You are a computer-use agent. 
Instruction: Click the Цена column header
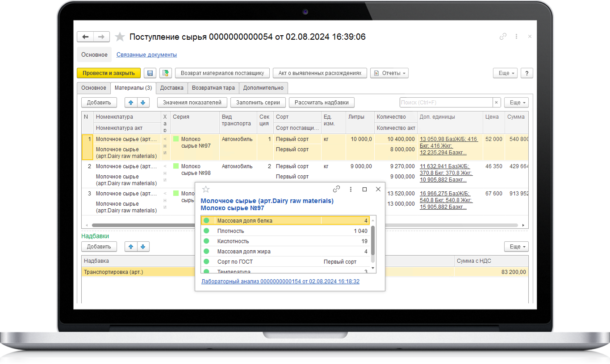coord(493,117)
